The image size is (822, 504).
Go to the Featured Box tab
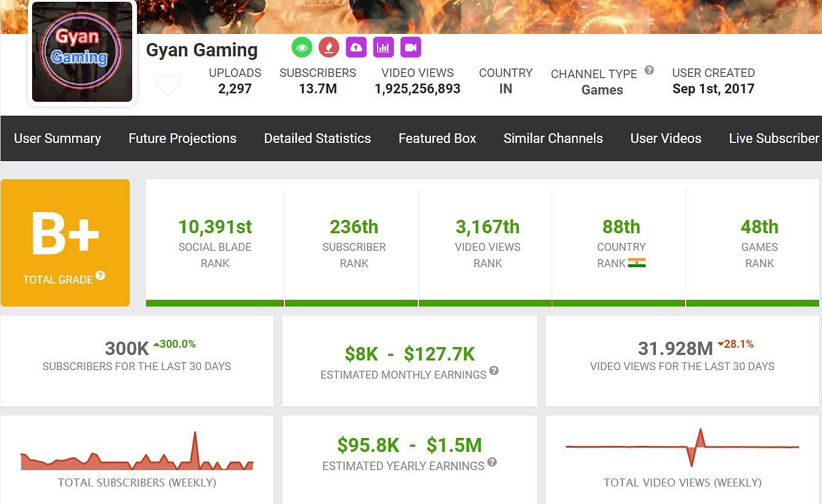point(437,139)
